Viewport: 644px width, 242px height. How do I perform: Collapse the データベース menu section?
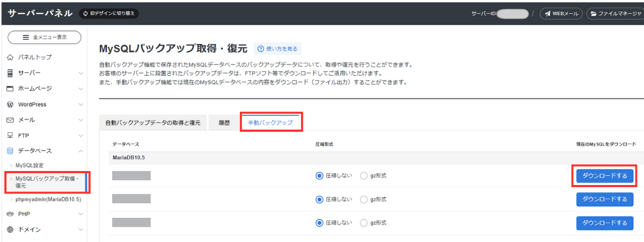pyautogui.click(x=80, y=151)
